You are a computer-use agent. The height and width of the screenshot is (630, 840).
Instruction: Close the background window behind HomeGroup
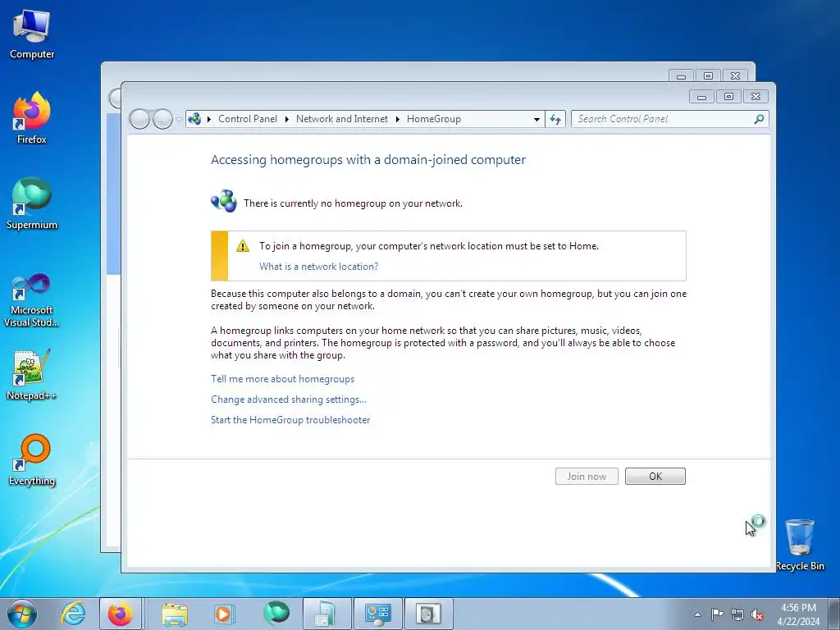pyautogui.click(x=736, y=76)
